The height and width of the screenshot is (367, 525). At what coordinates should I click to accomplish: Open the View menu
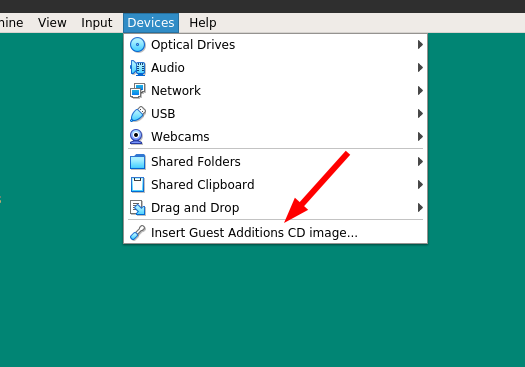(x=52, y=23)
